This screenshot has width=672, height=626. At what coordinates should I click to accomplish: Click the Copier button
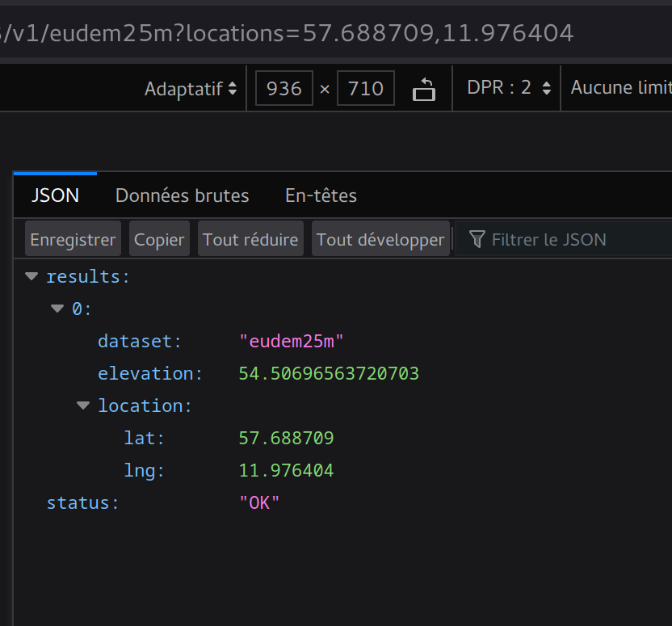159,238
